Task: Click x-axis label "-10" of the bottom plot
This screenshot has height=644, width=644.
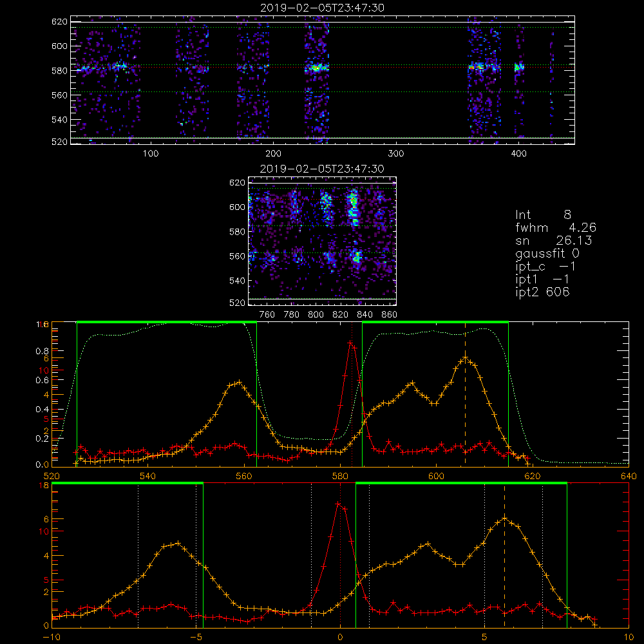Action: tap(52, 638)
